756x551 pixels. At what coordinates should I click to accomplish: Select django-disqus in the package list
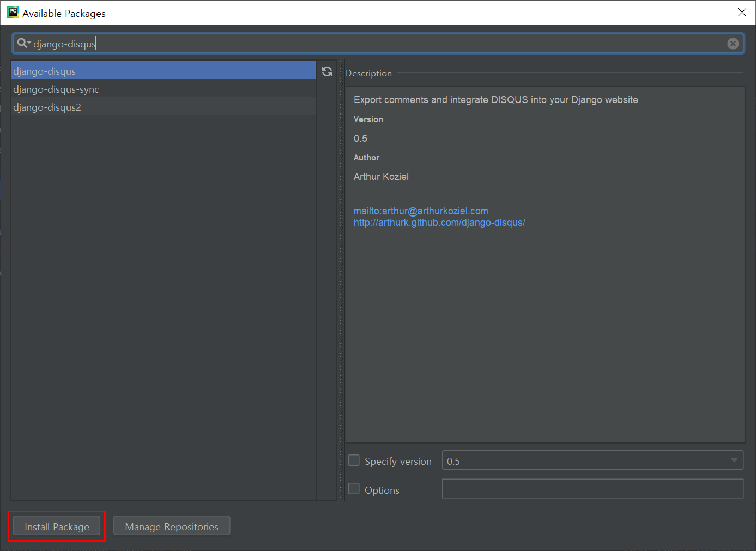(x=164, y=71)
